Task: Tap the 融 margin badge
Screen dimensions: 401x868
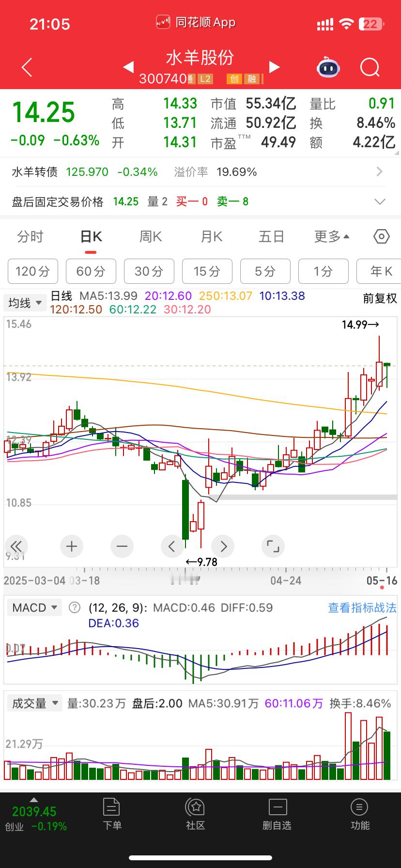Action: point(252,79)
